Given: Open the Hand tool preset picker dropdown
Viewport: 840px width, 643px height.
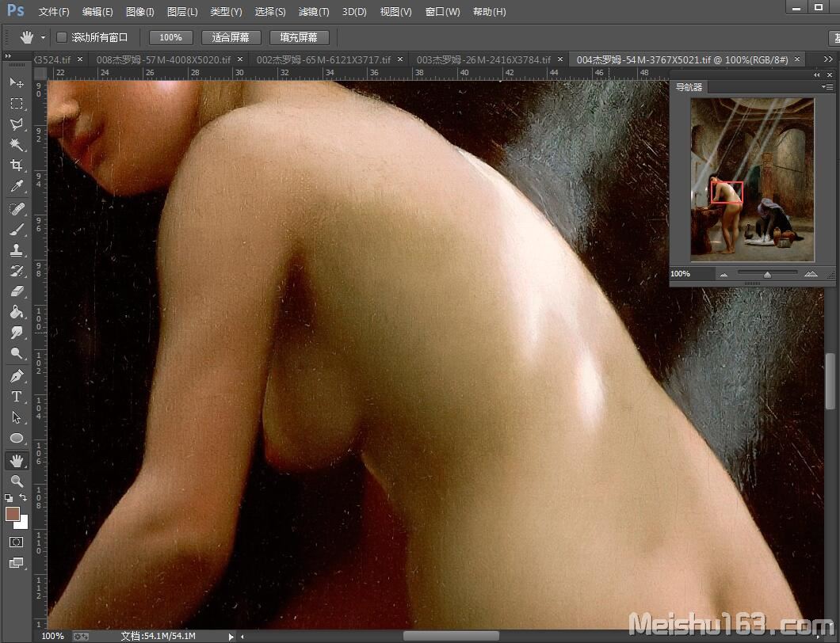Looking at the screenshot, I should pyautogui.click(x=43, y=37).
